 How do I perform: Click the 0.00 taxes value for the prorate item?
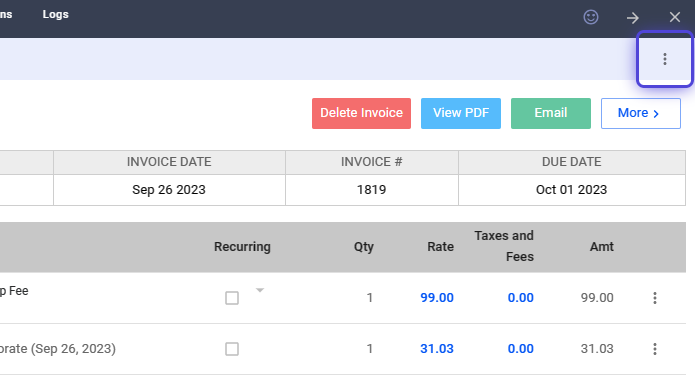point(520,349)
